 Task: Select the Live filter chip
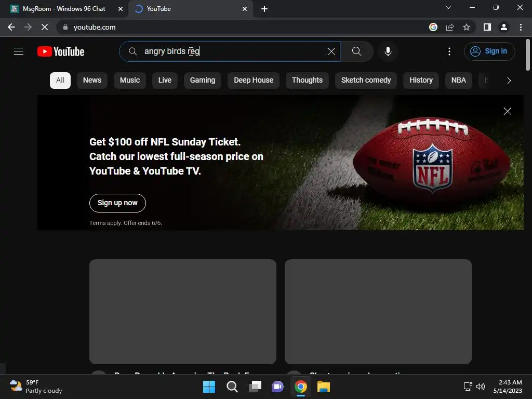[x=165, y=81]
